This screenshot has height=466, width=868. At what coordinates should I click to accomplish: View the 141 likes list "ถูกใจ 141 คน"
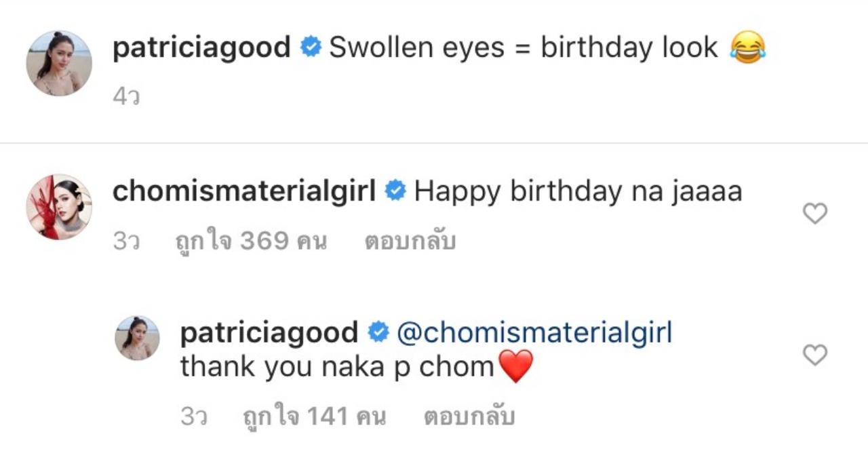tap(315, 416)
